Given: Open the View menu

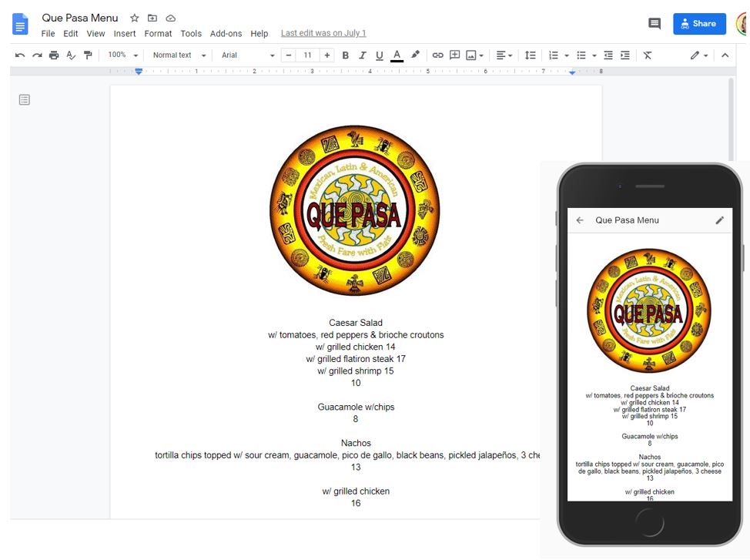Looking at the screenshot, I should (95, 33).
